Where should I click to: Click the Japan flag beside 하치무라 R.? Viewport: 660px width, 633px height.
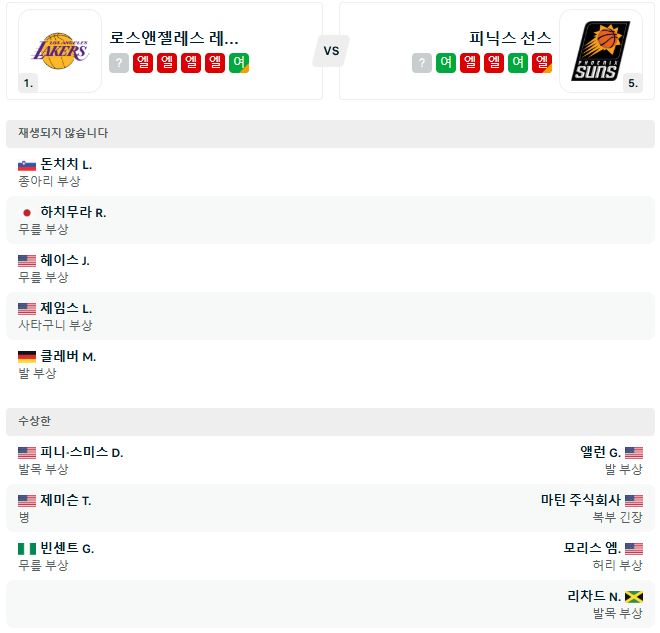click(27, 213)
